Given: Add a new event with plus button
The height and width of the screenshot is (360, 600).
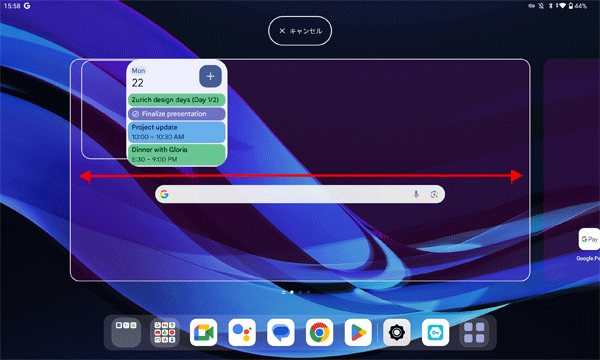Looking at the screenshot, I should (x=210, y=76).
